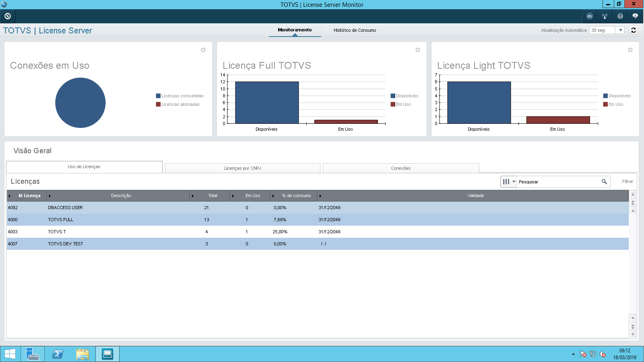The height and width of the screenshot is (362, 644).
Task: Open the gear settings on Conexões em Uso card
Action: [203, 50]
